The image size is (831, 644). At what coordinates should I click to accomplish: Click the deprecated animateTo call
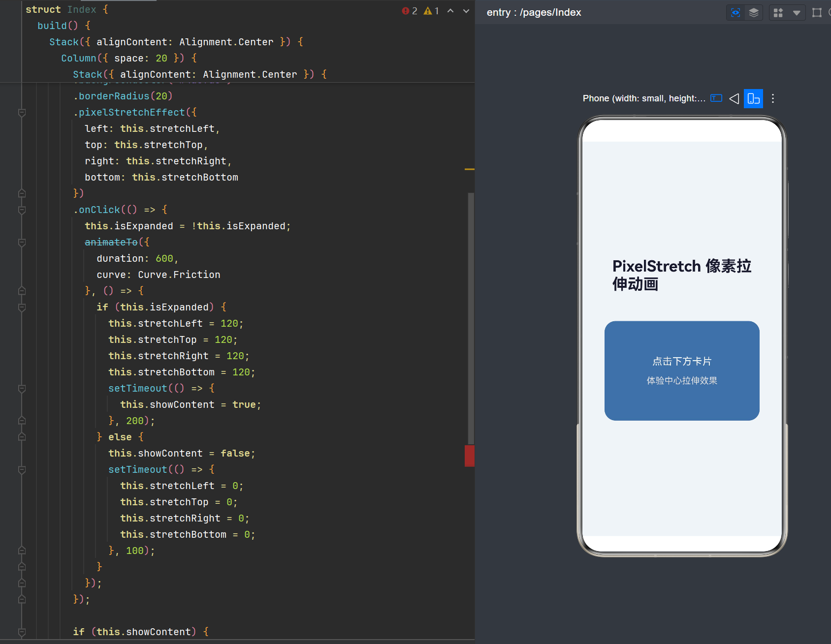coord(111,242)
